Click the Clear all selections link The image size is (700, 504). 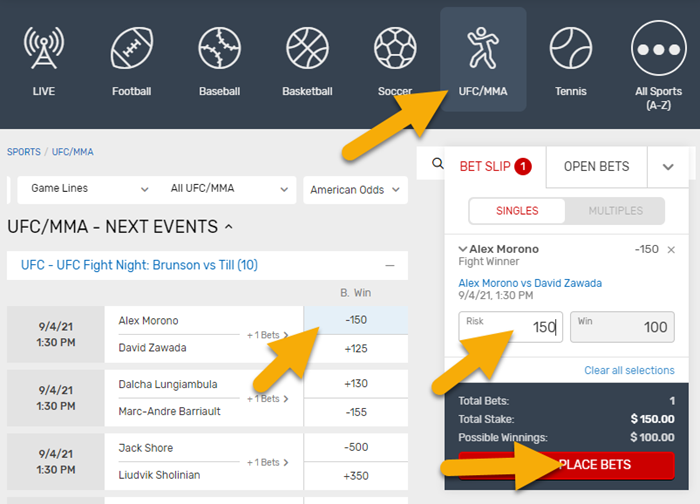(x=629, y=370)
